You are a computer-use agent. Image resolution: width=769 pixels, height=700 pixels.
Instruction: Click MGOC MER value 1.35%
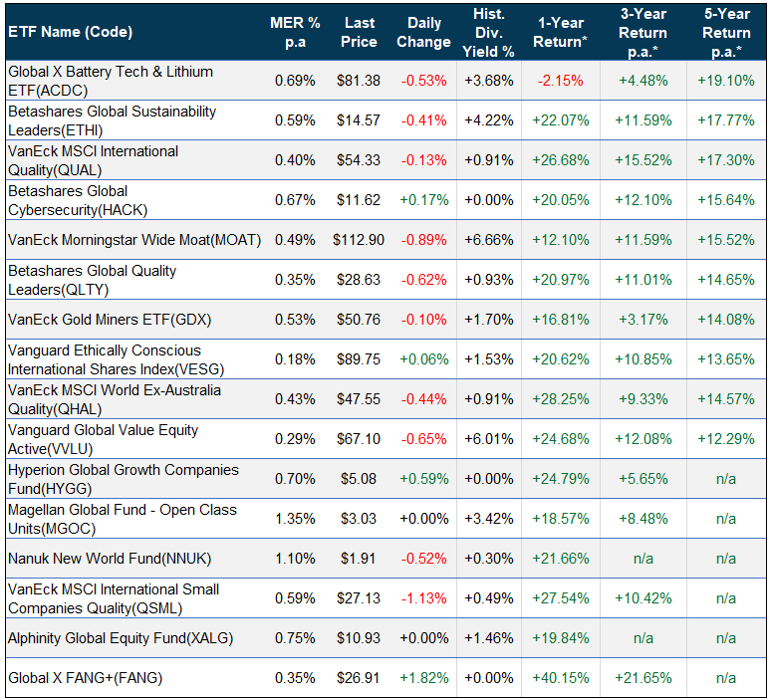295,519
